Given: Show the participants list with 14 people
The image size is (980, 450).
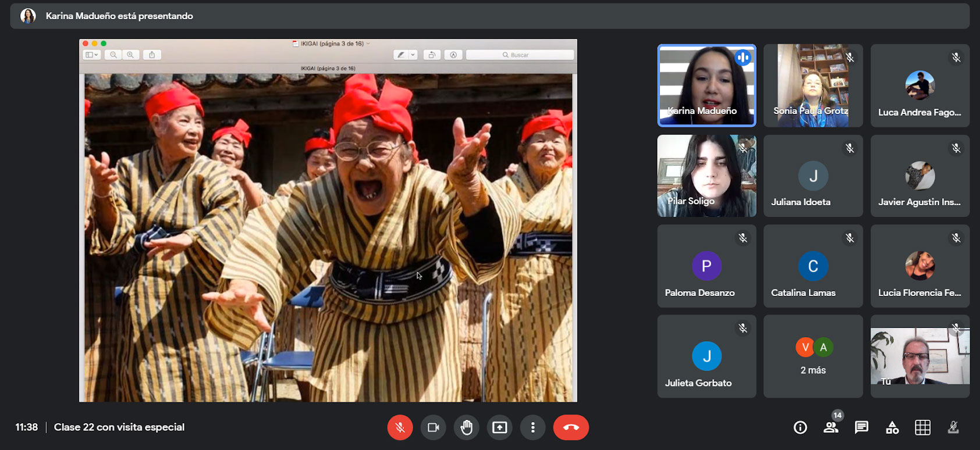Looking at the screenshot, I should click(831, 427).
